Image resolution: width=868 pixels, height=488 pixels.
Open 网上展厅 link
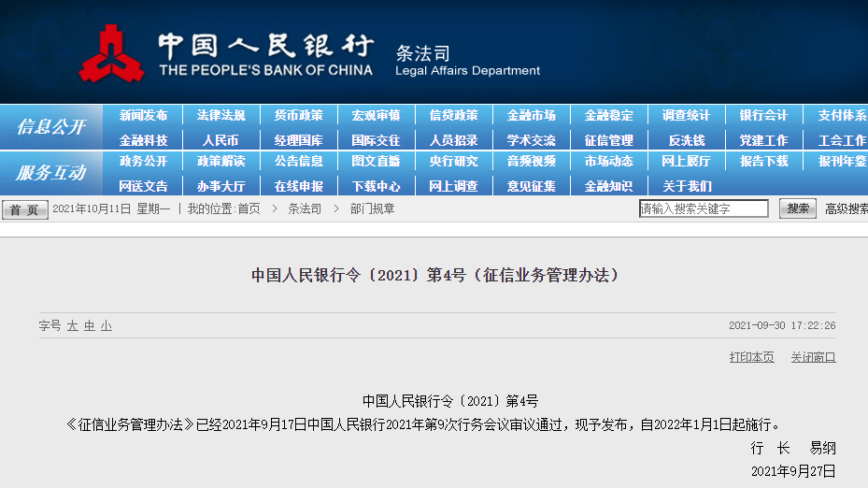(x=686, y=161)
